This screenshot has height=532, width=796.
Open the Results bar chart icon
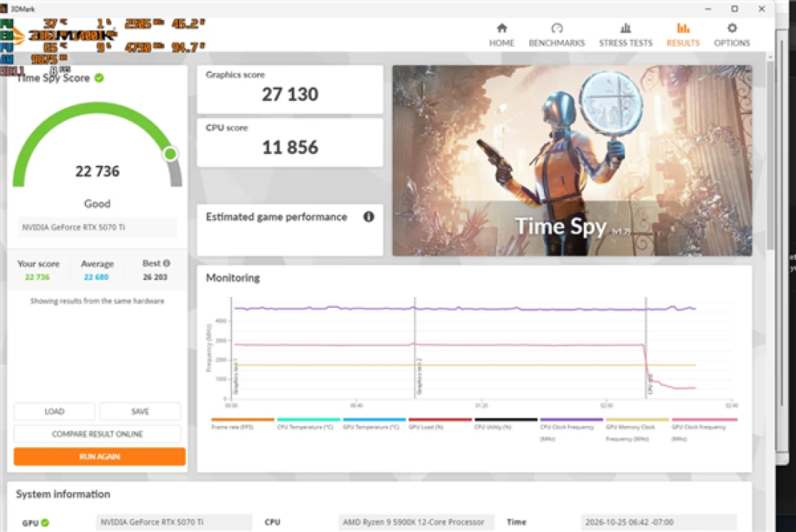(x=682, y=28)
